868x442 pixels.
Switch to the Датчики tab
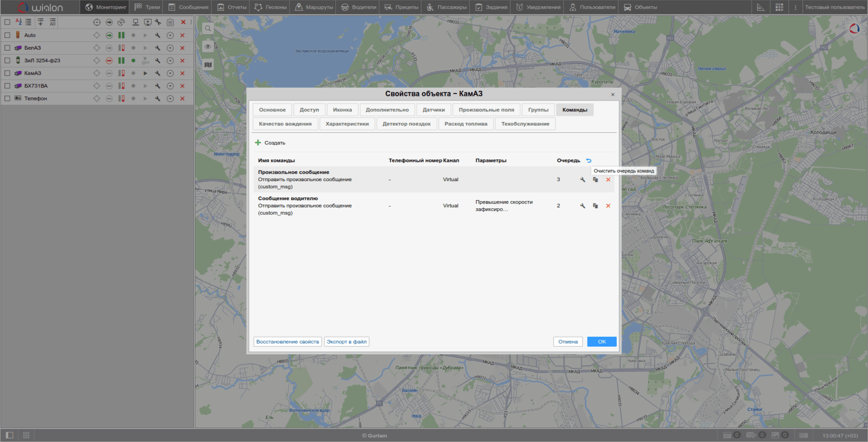click(x=433, y=110)
